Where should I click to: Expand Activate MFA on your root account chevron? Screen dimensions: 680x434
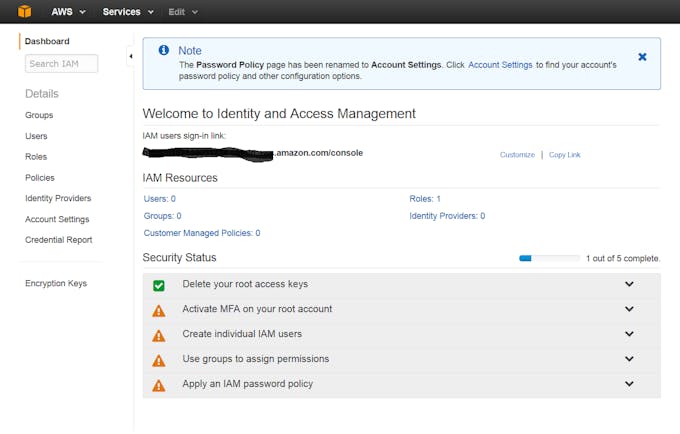coord(629,309)
